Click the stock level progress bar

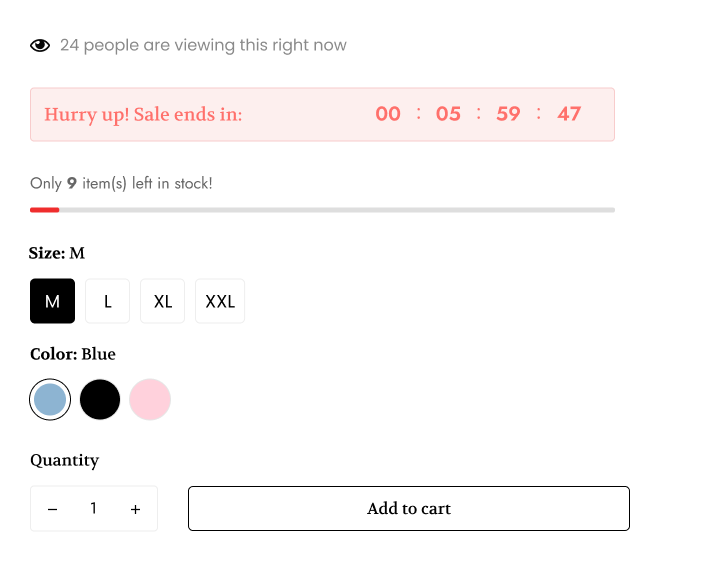[x=322, y=209]
